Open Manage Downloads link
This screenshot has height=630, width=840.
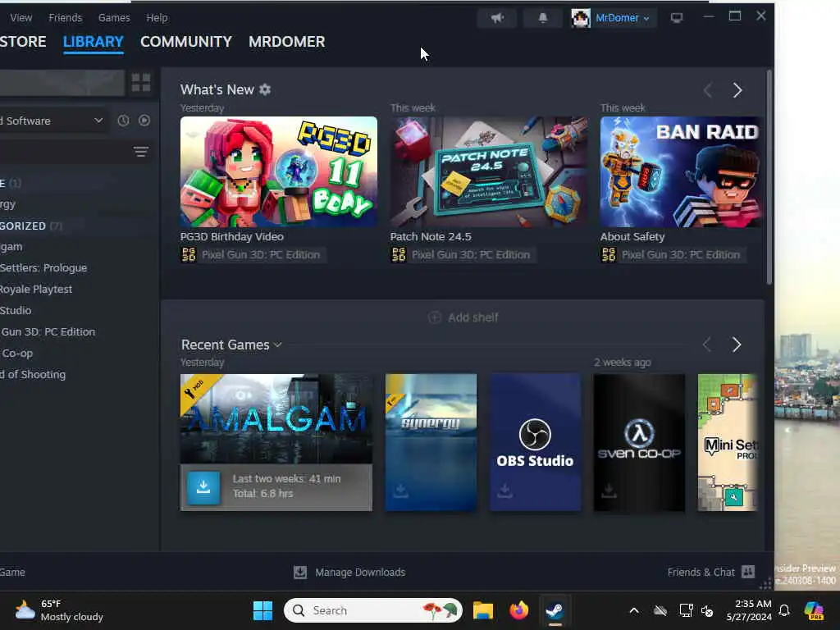360,572
